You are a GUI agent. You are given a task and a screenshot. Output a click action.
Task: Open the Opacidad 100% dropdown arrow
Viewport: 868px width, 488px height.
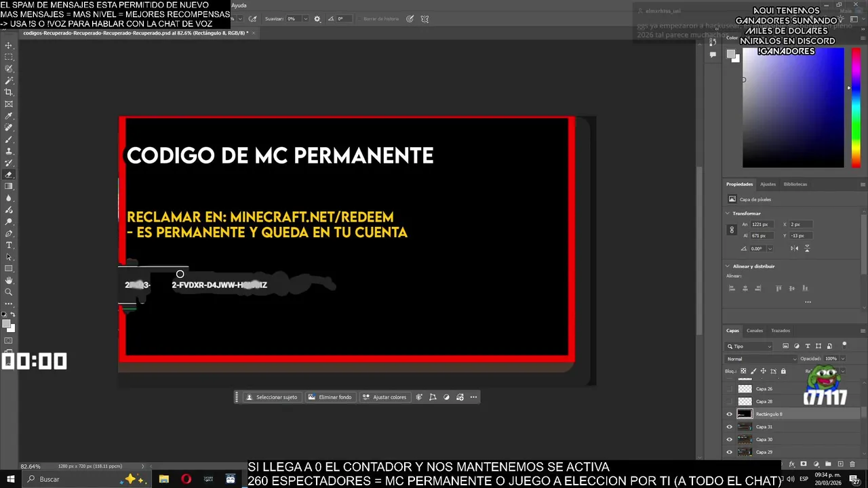point(842,359)
